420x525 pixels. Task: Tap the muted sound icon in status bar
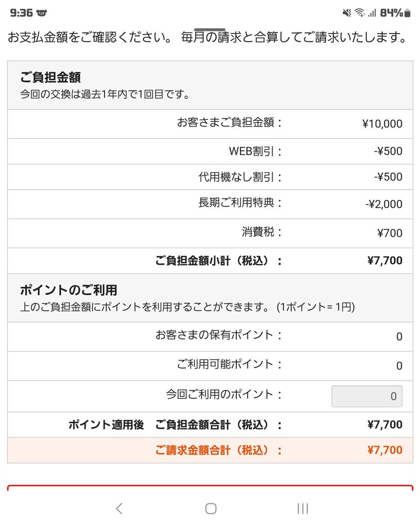347,13
